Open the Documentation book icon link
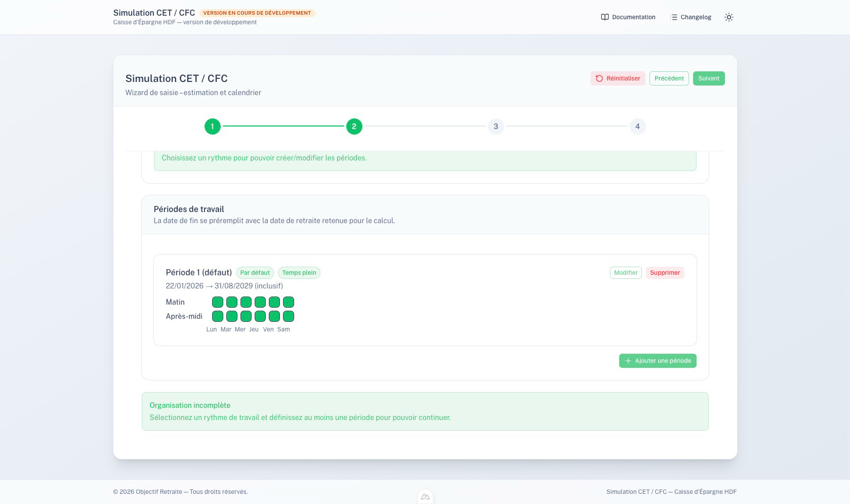 [604, 17]
